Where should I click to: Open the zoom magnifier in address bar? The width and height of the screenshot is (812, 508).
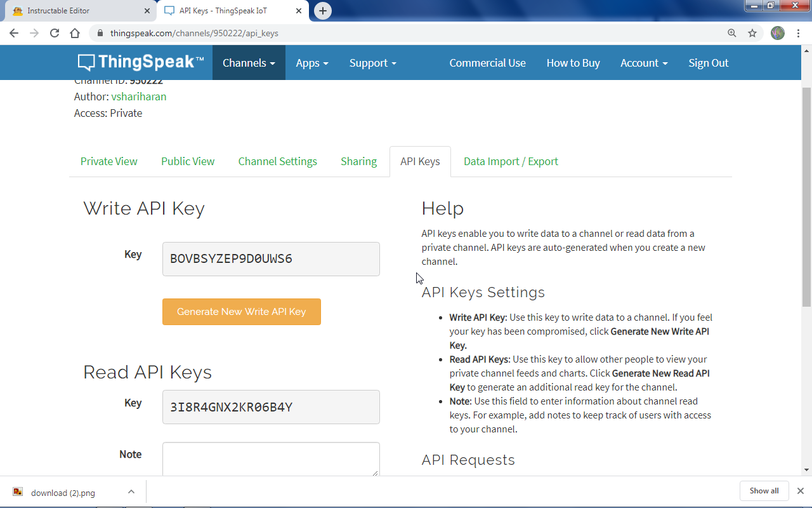(732, 33)
